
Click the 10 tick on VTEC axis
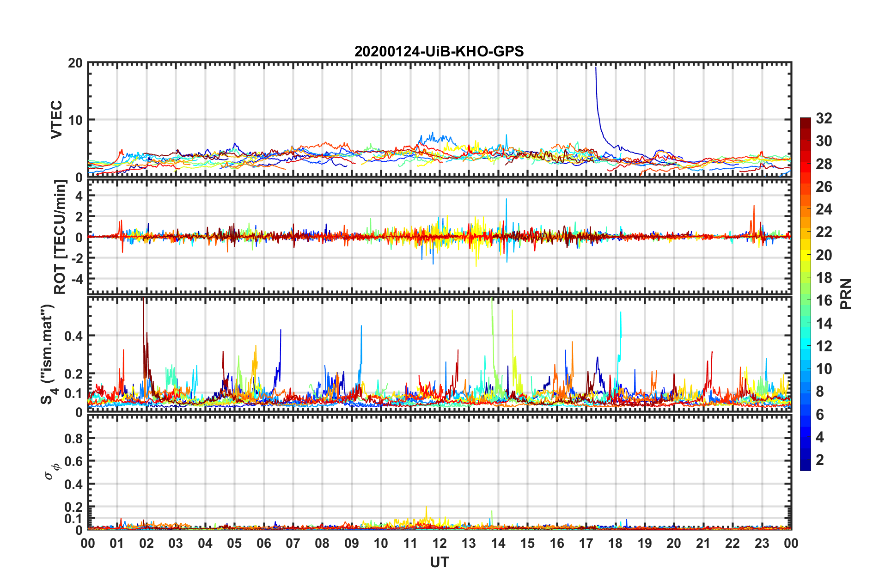(75, 120)
